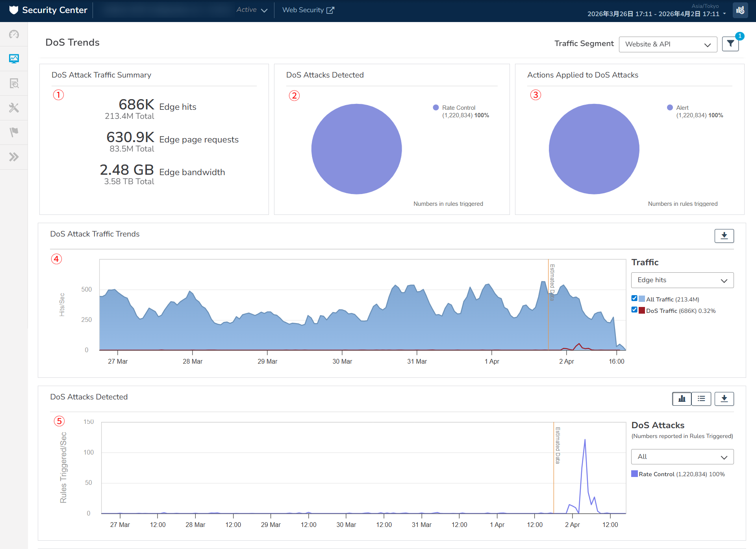Switch to bar chart view
756x549 pixels.
[682, 399]
